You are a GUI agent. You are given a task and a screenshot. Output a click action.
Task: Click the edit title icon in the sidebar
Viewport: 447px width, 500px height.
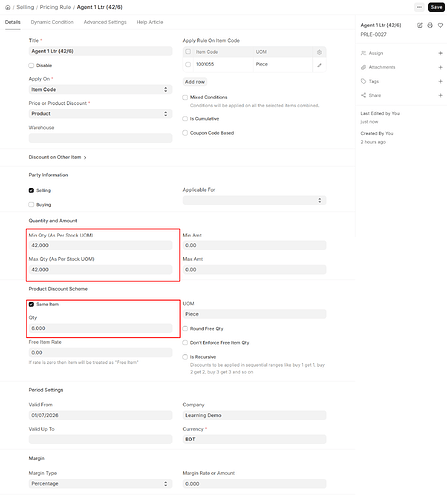[420, 25]
